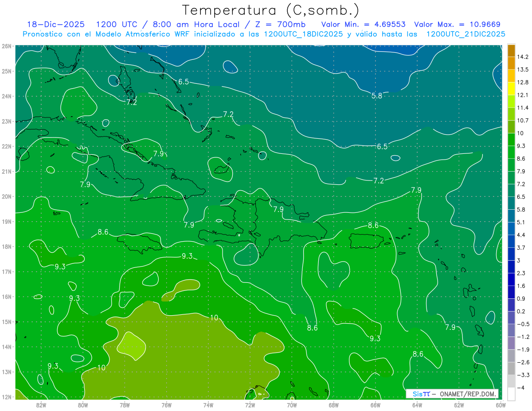
Task: Click the 21N latitude axis label
Action: click(x=6, y=172)
